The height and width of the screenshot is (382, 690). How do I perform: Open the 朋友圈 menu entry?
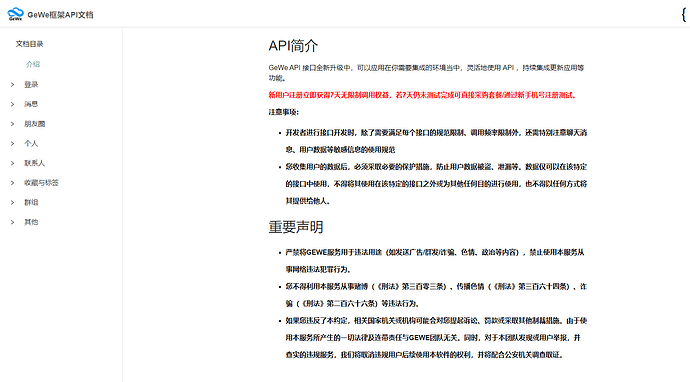[34, 124]
